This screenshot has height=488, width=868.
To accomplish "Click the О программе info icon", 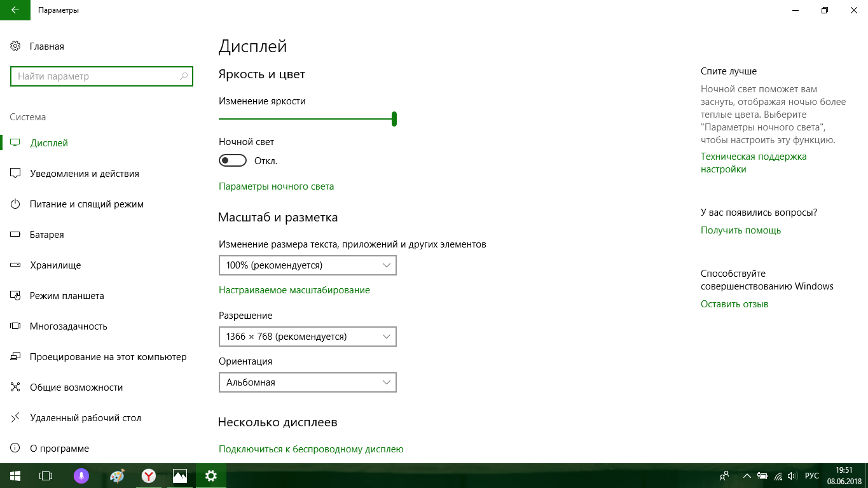I will (16, 449).
